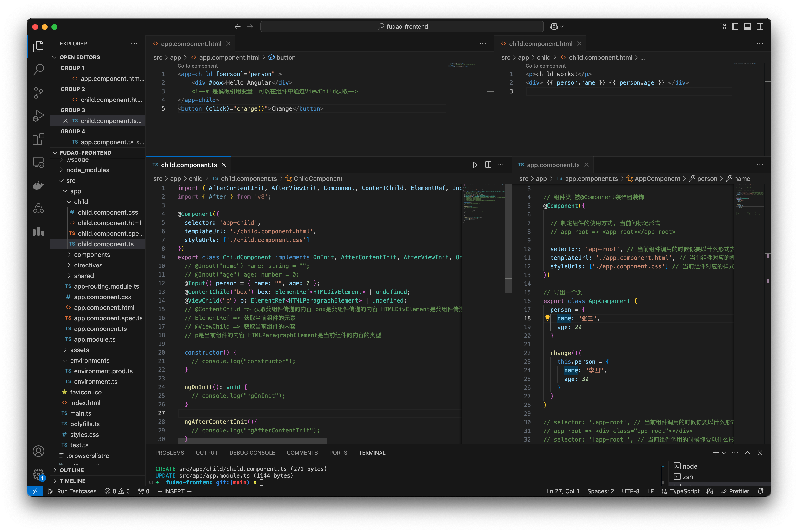Maximize the terminal panel with the chevron
The width and height of the screenshot is (798, 532).
click(x=747, y=453)
